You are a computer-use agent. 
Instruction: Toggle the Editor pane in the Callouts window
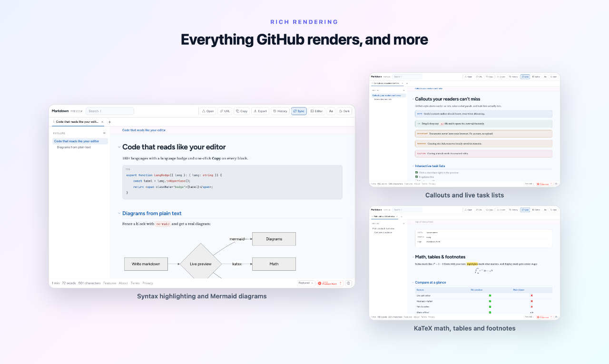coord(536,76)
